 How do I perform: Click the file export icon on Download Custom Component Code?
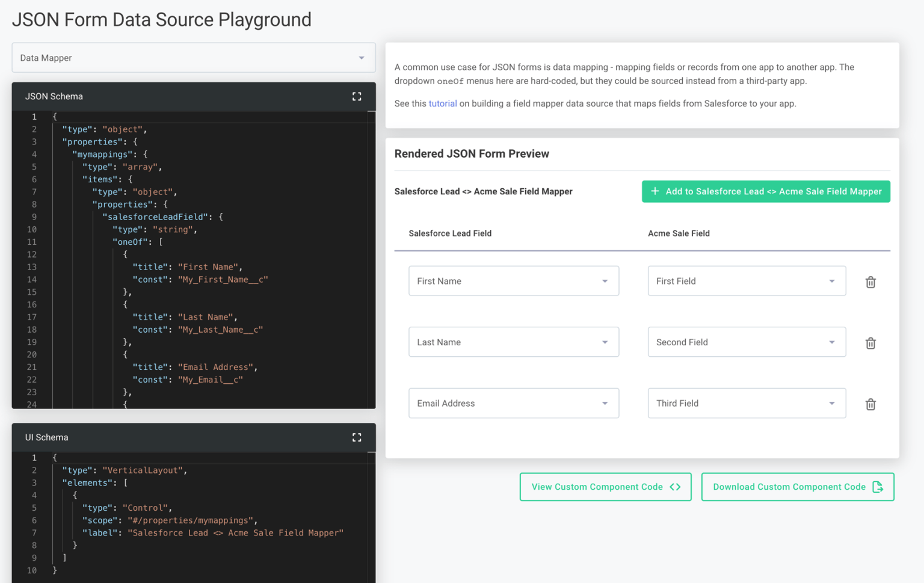878,487
